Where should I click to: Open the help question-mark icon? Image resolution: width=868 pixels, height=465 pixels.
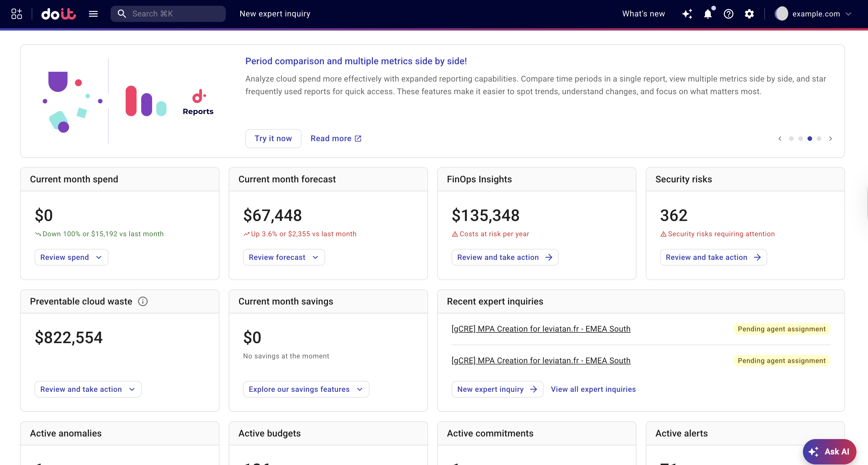(729, 14)
